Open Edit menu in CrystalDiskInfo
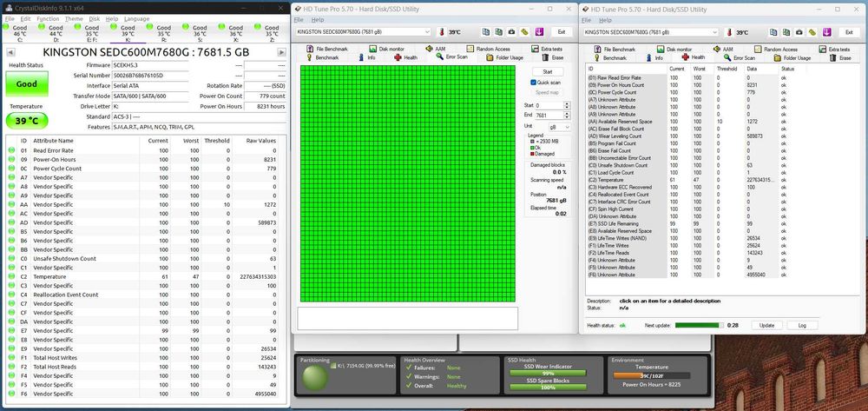Viewport: 868px width, 411px height. tap(25, 19)
